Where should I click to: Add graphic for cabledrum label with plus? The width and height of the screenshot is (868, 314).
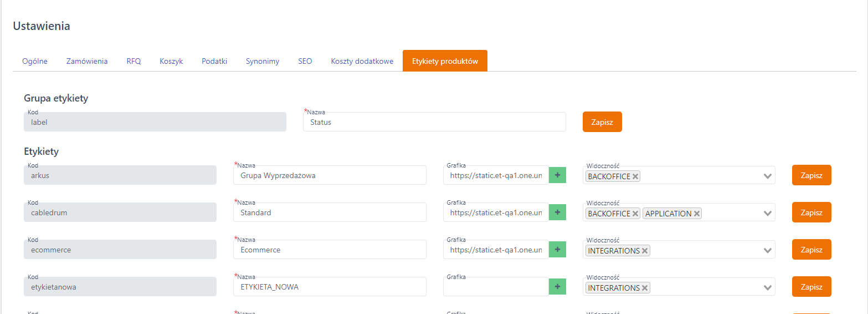[557, 212]
